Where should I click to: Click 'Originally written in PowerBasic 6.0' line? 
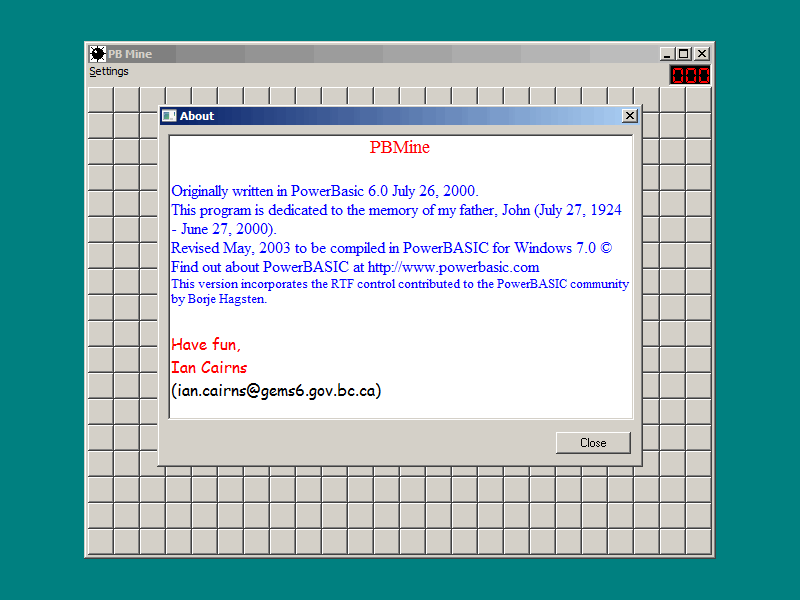pos(324,191)
